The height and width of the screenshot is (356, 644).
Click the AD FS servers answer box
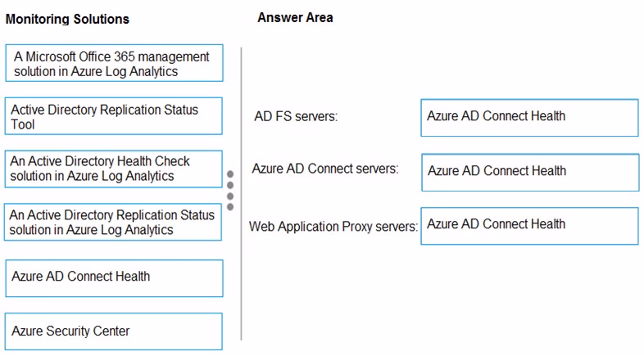(530, 118)
